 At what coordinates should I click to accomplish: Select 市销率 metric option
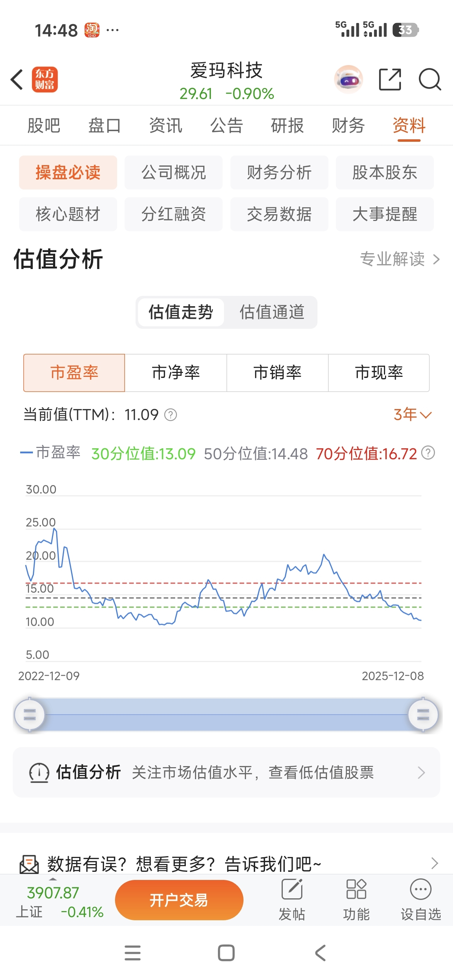[x=277, y=373]
